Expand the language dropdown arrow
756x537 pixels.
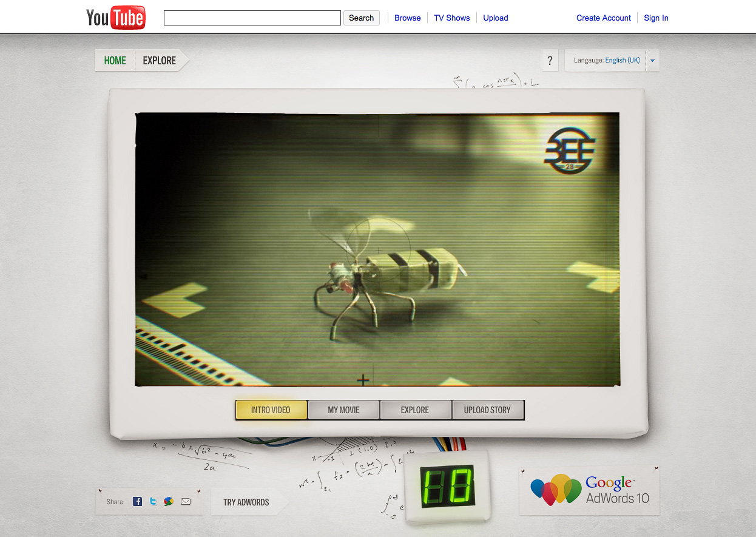tap(652, 60)
